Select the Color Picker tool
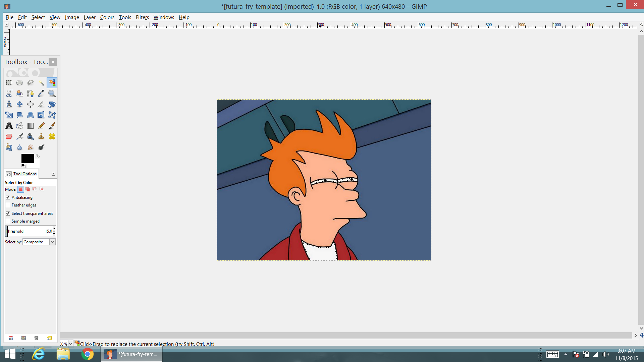The height and width of the screenshot is (362, 644). (41, 94)
